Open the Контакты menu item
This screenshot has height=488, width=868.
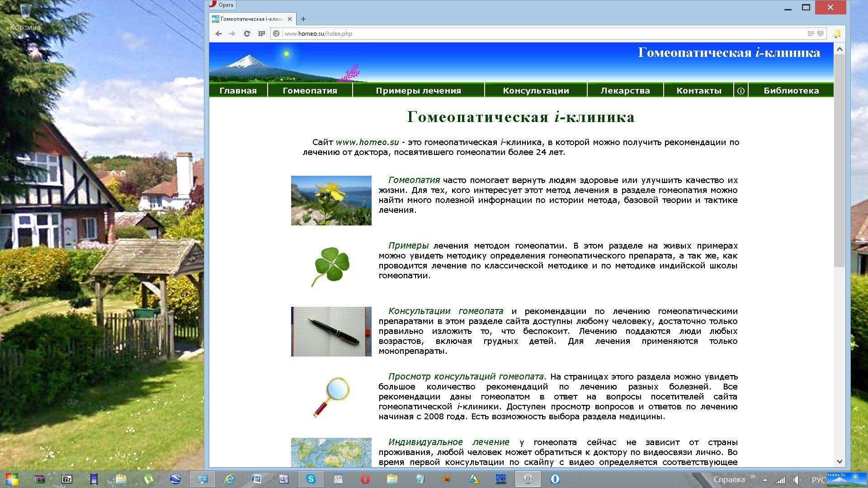[699, 90]
